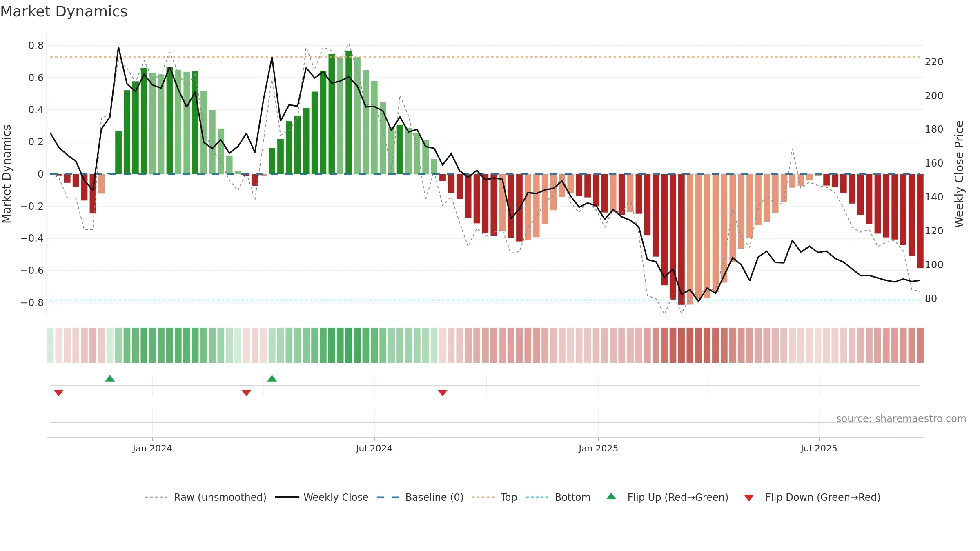The width and height of the screenshot is (980, 551).
Task: Click the green flip-up marker between Jan and Jul 2024
Action: pyautogui.click(x=272, y=378)
